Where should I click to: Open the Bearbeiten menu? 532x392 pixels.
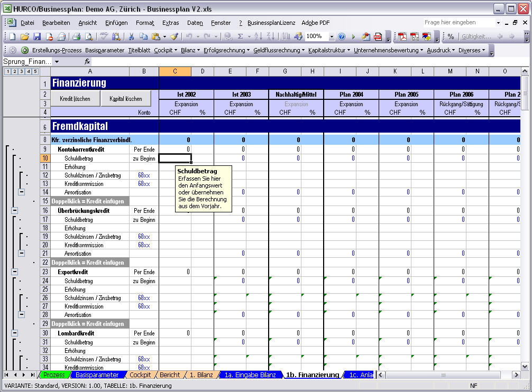[x=56, y=23]
